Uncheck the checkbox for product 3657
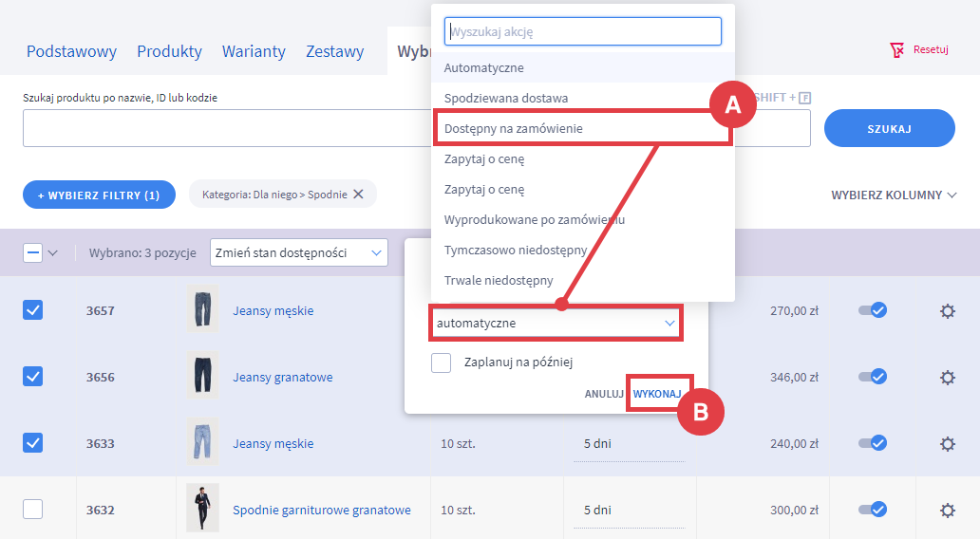Viewport: 980px width, 539px height. [x=32, y=309]
